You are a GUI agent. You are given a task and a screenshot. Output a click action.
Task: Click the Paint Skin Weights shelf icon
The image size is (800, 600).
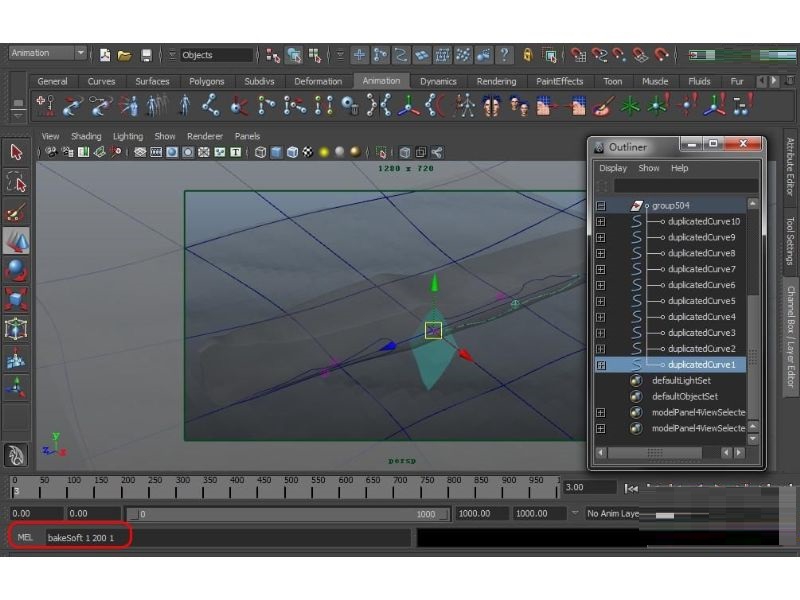(603, 107)
